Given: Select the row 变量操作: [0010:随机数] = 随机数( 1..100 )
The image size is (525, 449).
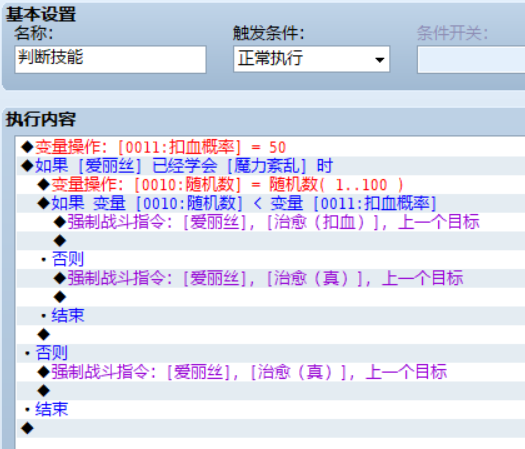Looking at the screenshot, I should tap(271, 184).
